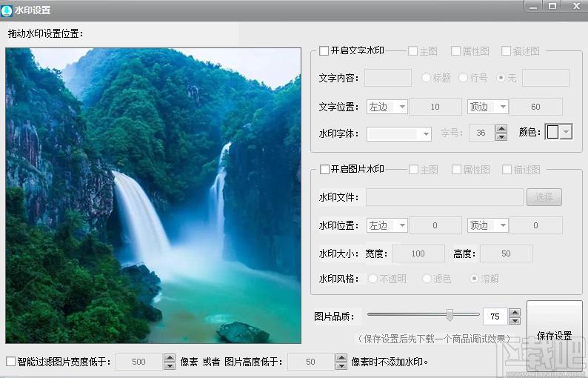Click the 水印文件 path input field
Image resolution: width=588 pixels, height=378 pixels.
[x=444, y=197]
